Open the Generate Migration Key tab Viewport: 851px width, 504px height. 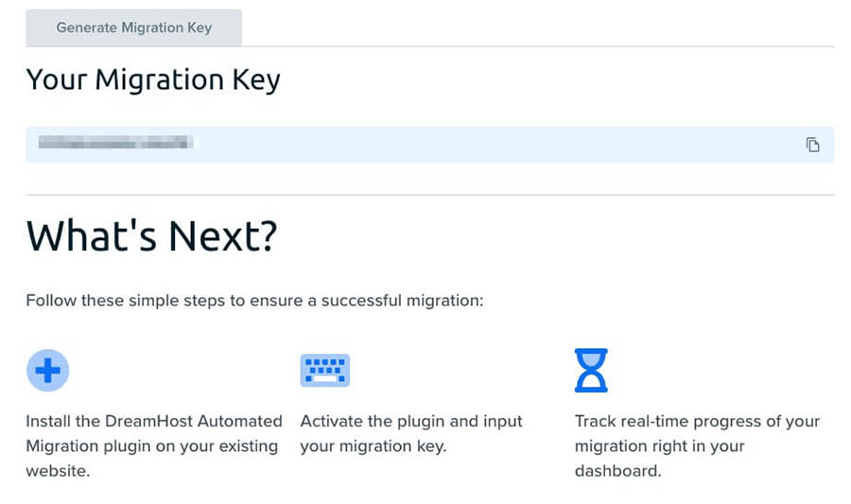click(x=133, y=27)
